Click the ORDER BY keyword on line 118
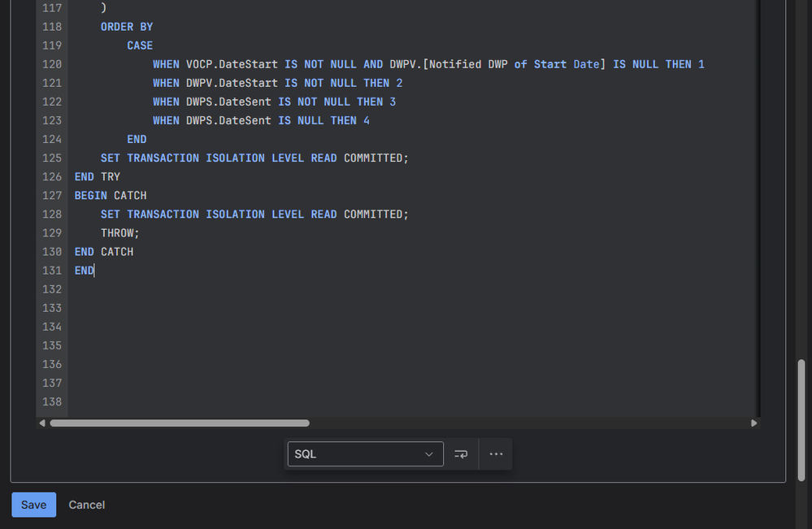 pos(126,26)
